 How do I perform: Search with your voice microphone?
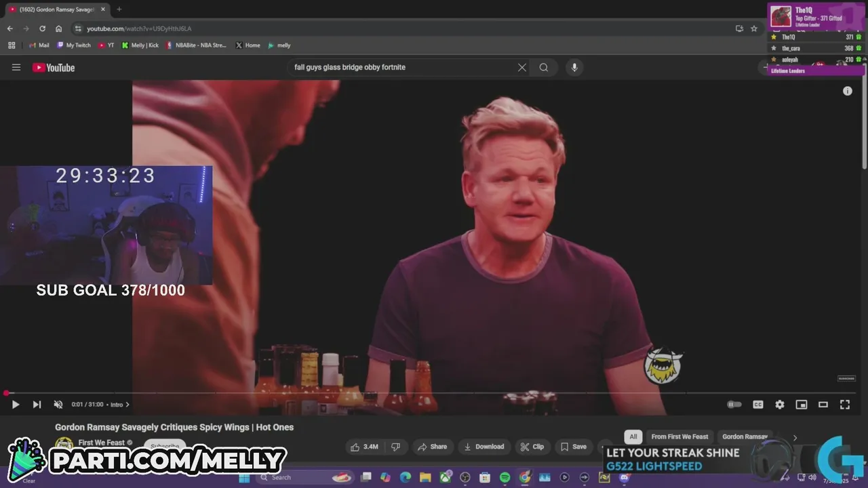[x=574, y=67]
